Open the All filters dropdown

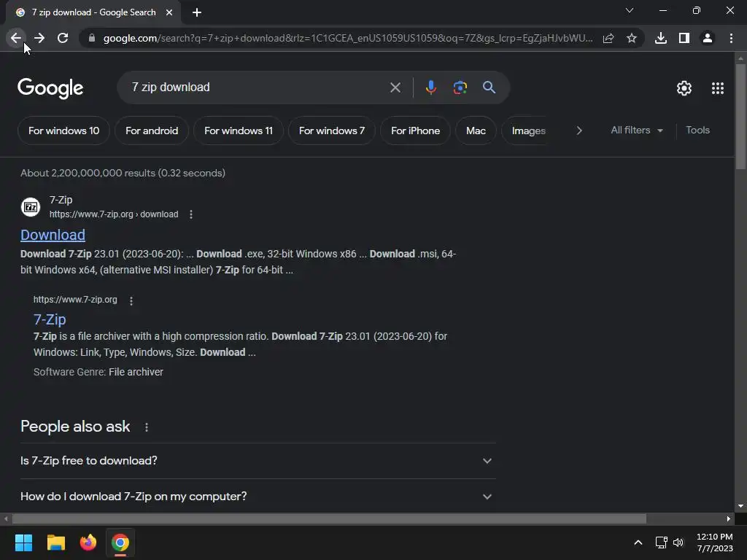coord(637,131)
